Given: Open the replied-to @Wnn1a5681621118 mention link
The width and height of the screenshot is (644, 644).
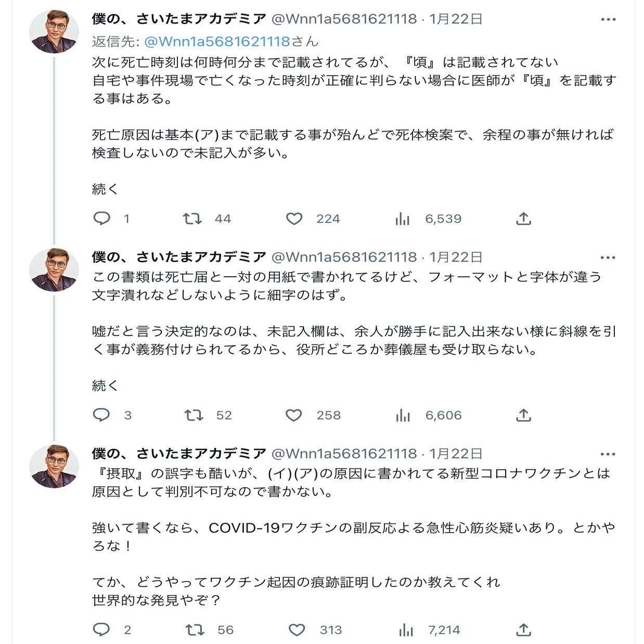Looking at the screenshot, I should [x=216, y=41].
